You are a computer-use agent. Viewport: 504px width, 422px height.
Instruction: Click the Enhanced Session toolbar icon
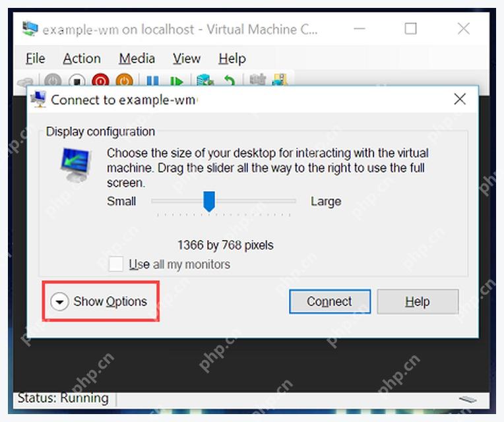click(x=258, y=80)
